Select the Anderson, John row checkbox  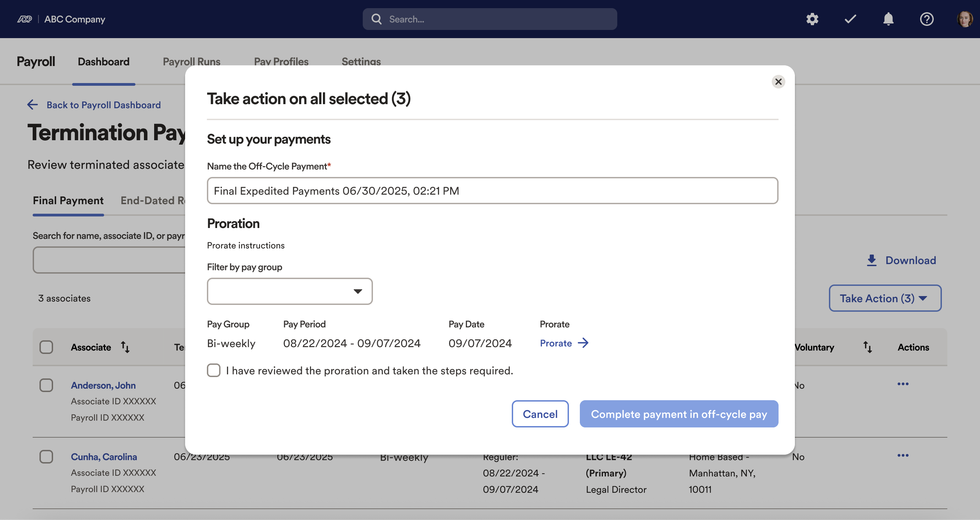pos(46,385)
